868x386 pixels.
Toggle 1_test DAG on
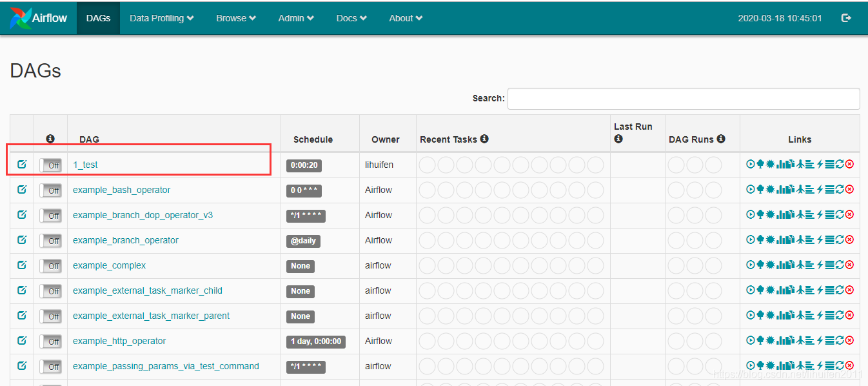click(x=50, y=165)
